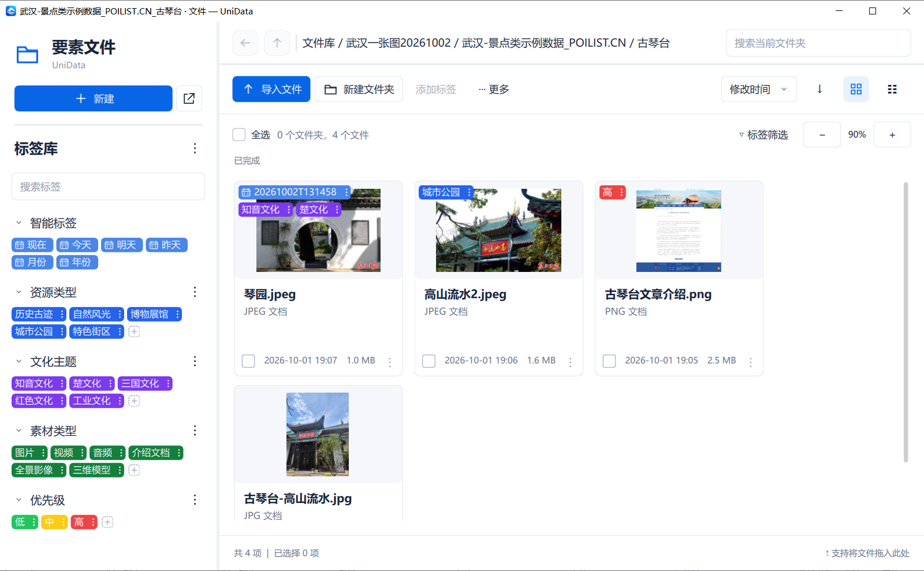Image resolution: width=924 pixels, height=571 pixels.
Task: Collapse the 优先级 section
Action: coord(18,500)
